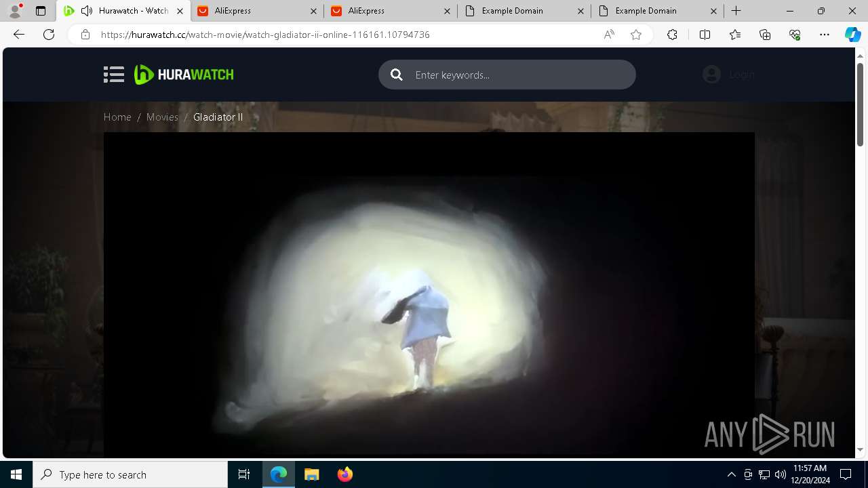Open the Login link

[742, 75]
